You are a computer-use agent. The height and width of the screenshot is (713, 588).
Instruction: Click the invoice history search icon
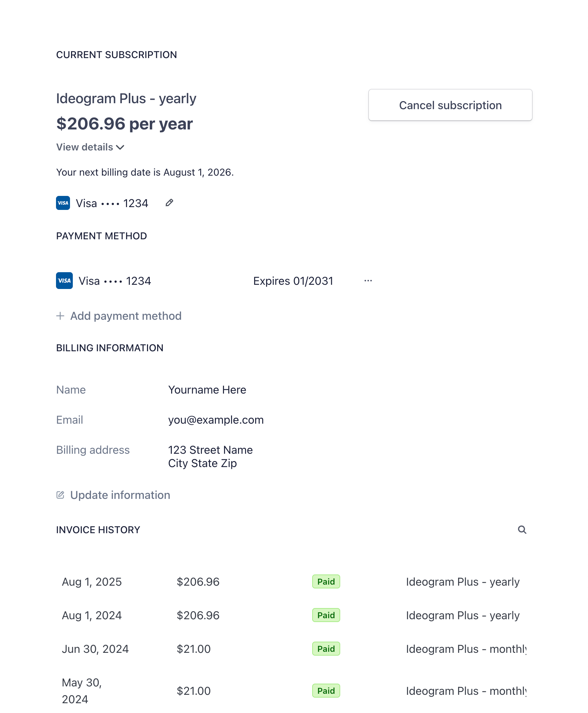tap(522, 530)
